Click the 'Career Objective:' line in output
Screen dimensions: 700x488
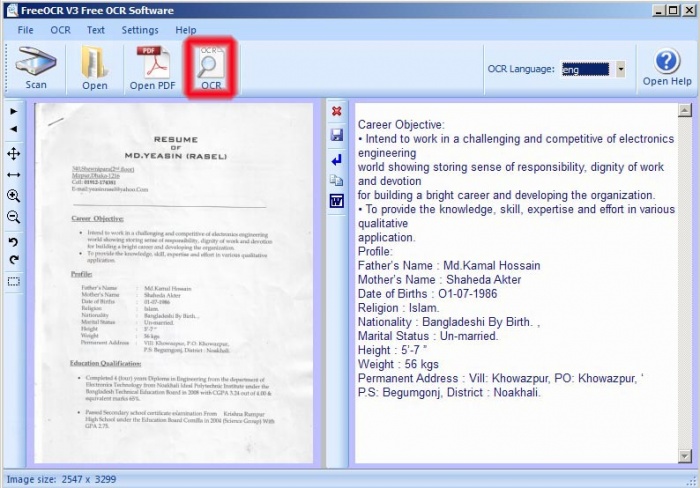click(x=401, y=125)
